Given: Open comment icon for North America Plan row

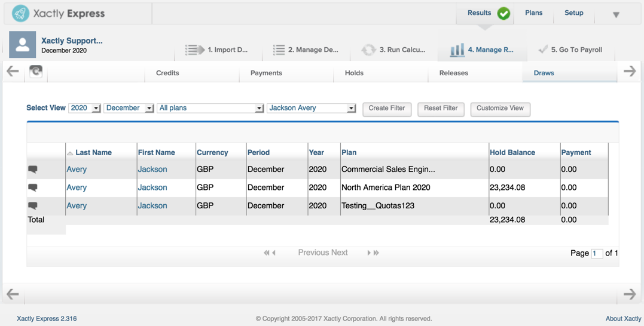Looking at the screenshot, I should (33, 188).
